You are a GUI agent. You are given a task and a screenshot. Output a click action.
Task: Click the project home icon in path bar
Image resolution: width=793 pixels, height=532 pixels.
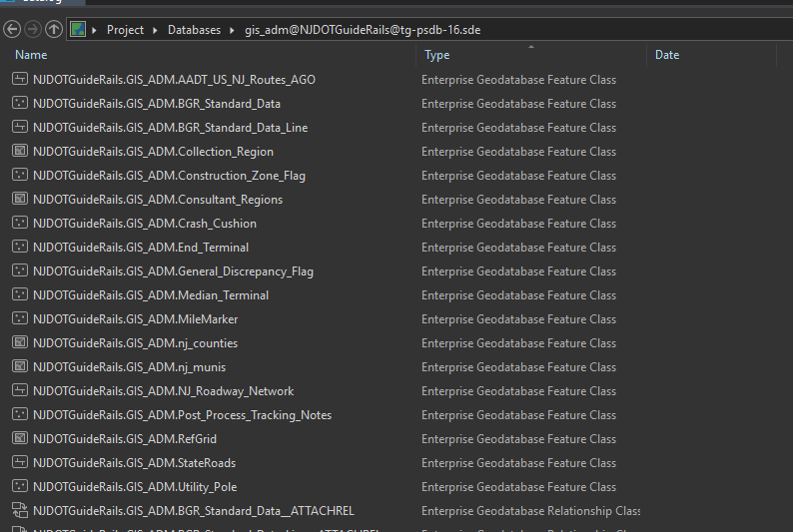tap(78, 29)
